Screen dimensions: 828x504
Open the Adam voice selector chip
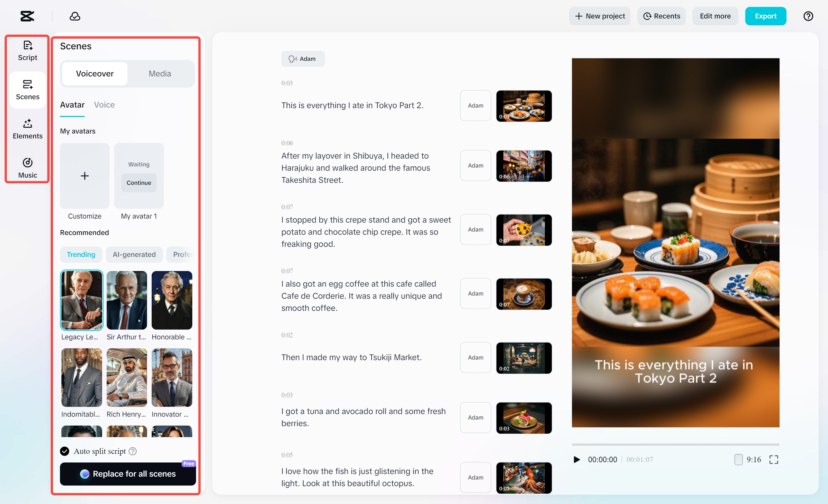pos(303,59)
